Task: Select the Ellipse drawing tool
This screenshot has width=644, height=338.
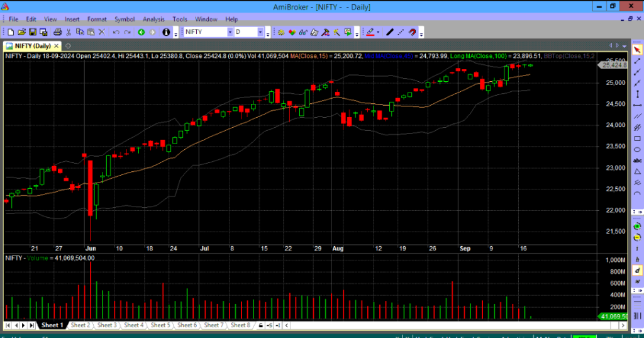Action: click(x=638, y=150)
